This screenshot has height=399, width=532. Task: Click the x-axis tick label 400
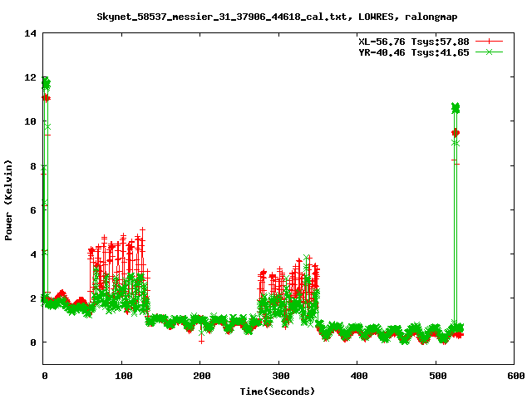[x=359, y=376]
